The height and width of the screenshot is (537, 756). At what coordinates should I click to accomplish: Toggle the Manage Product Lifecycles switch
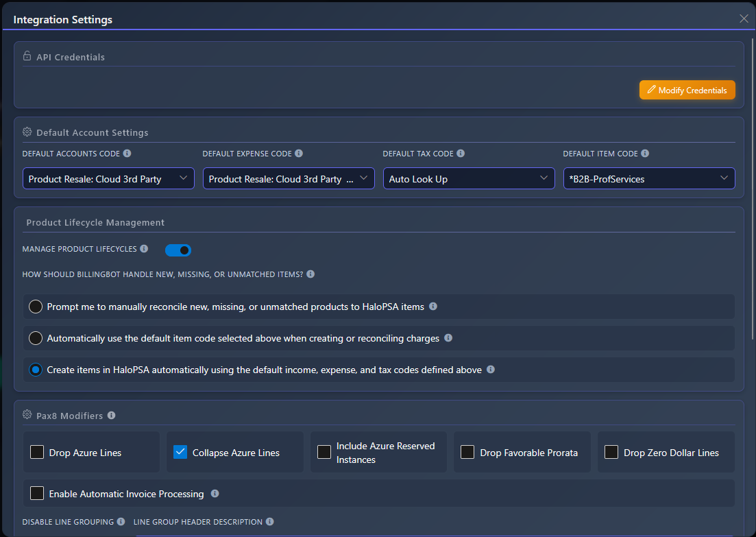coord(178,250)
